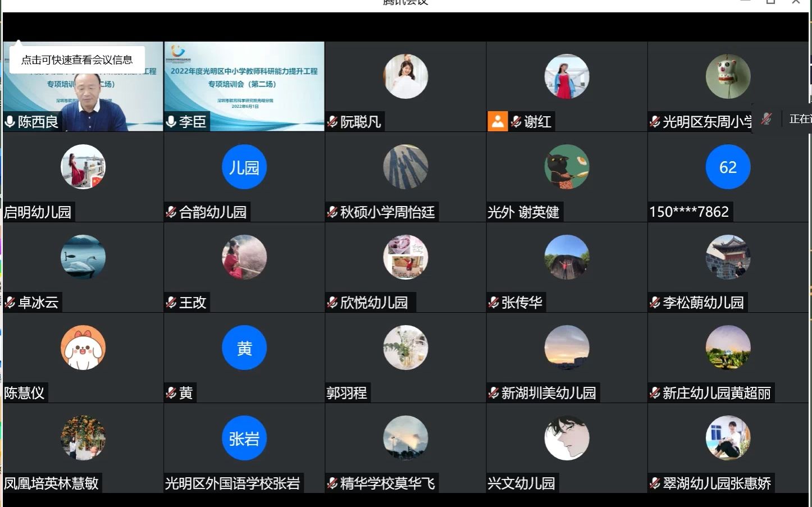
Task: Click the cat avatar of 光外 谢英健
Action: click(x=567, y=166)
